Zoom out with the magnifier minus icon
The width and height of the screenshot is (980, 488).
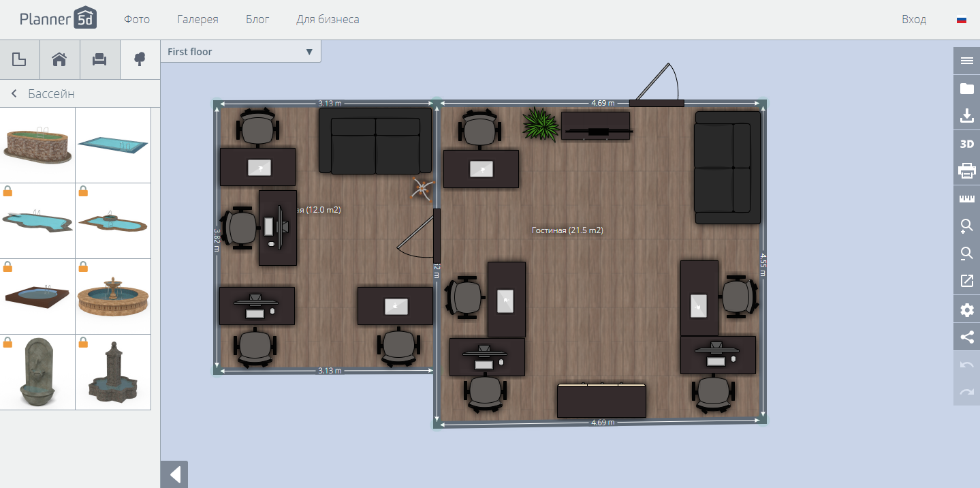(x=966, y=254)
